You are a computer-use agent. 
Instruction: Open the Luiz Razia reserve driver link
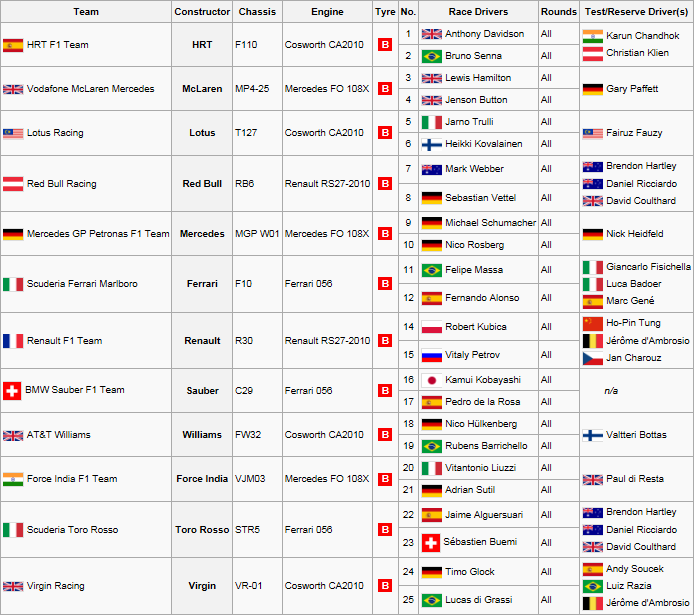[628, 586]
